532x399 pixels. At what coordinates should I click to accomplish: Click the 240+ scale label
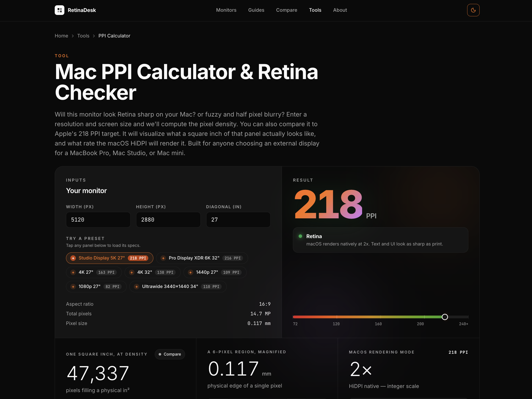coord(463,324)
